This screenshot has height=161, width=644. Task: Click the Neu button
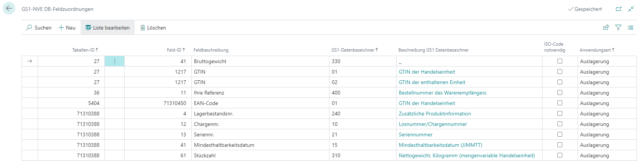click(x=67, y=28)
